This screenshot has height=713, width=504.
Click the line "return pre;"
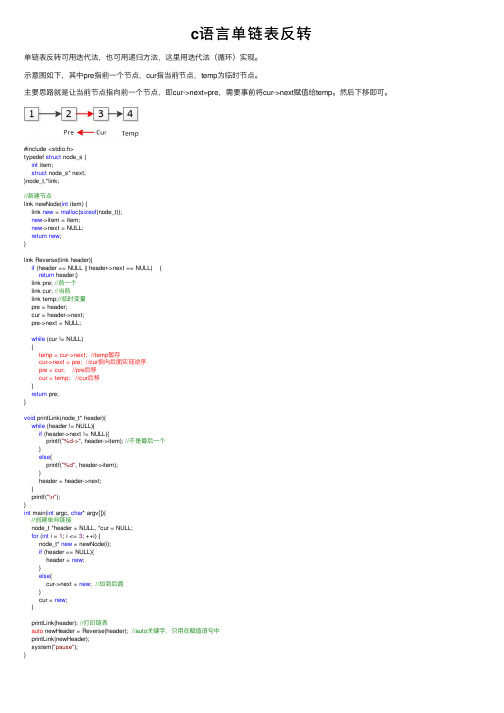[x=45, y=394]
